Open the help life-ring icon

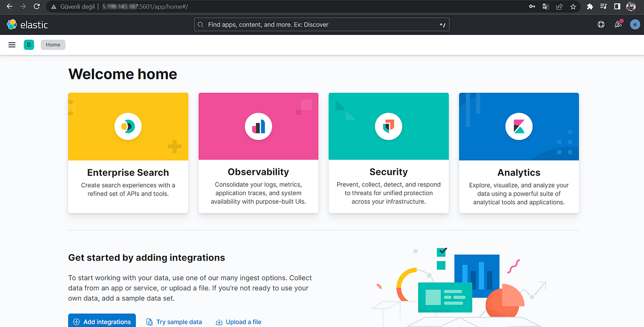click(x=601, y=24)
